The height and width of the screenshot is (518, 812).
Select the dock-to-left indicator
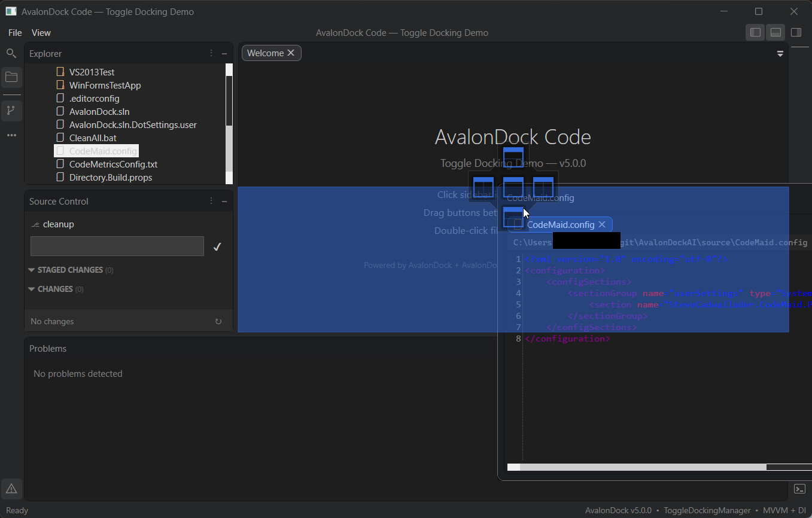[483, 187]
